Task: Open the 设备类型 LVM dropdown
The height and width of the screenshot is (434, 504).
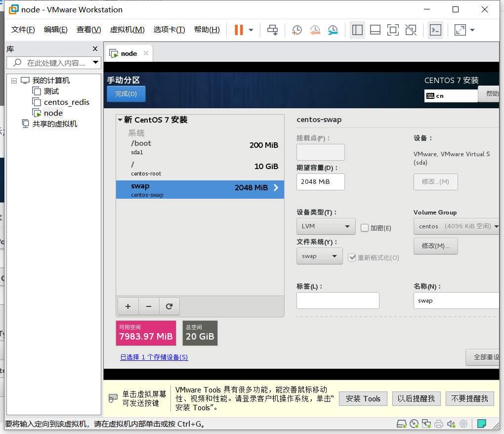Action: click(x=326, y=226)
